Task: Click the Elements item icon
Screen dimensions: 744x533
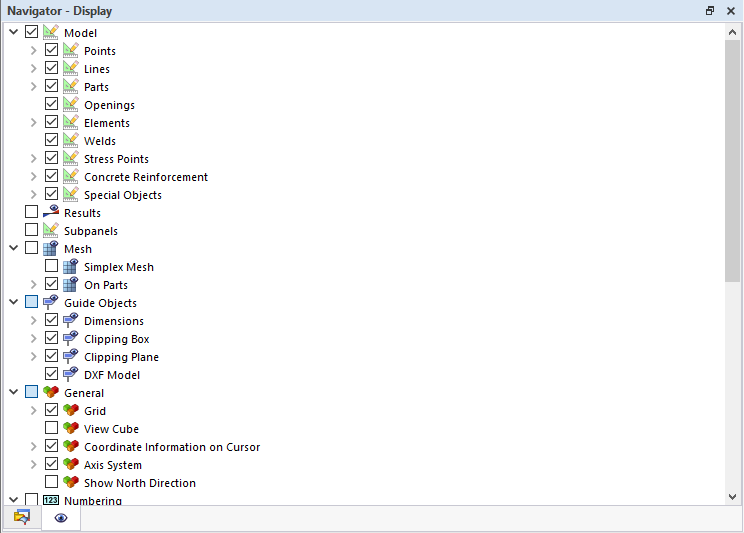Action: [x=71, y=122]
